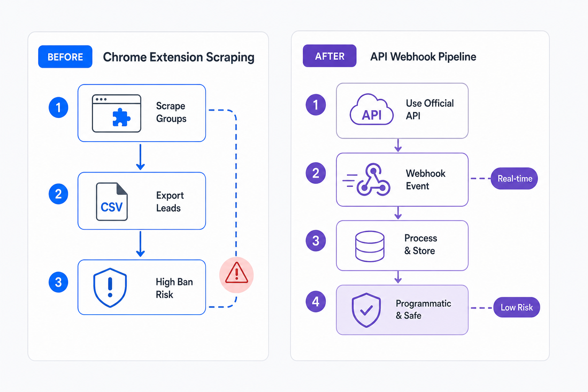This screenshot has width=588, height=392.
Task: Click the API Webhook Pipeline heading
Action: click(423, 57)
